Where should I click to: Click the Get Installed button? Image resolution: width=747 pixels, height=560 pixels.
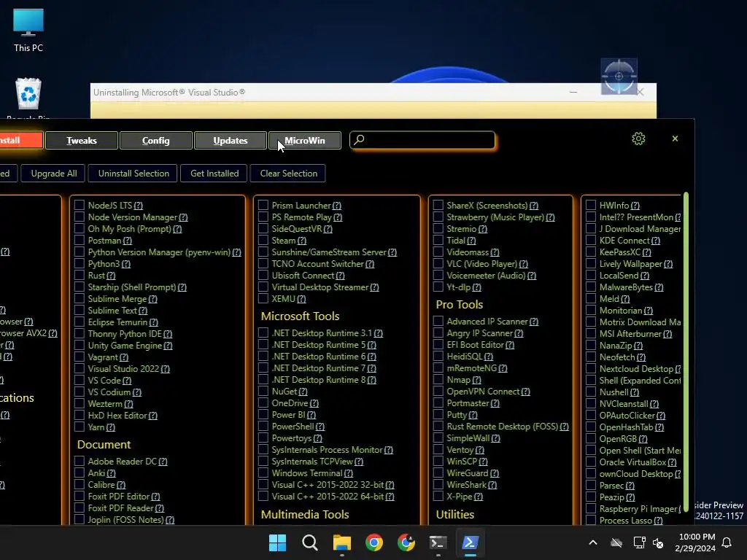pyautogui.click(x=214, y=174)
